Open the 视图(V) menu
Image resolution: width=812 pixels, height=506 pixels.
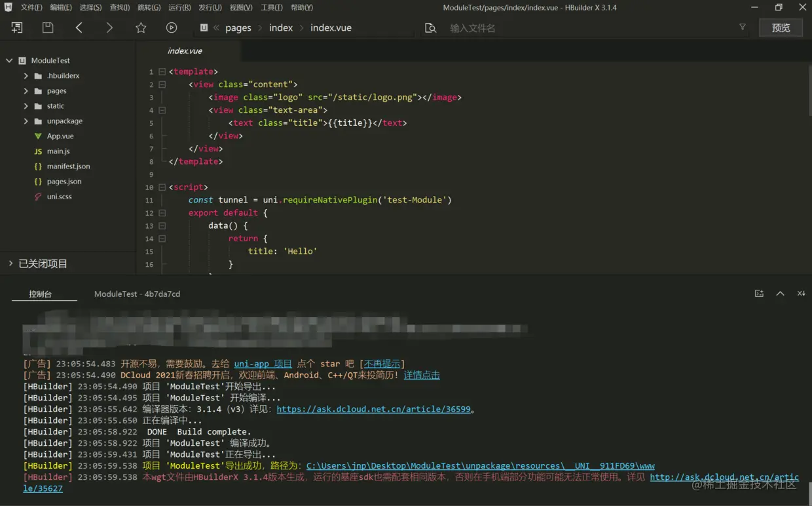click(241, 8)
